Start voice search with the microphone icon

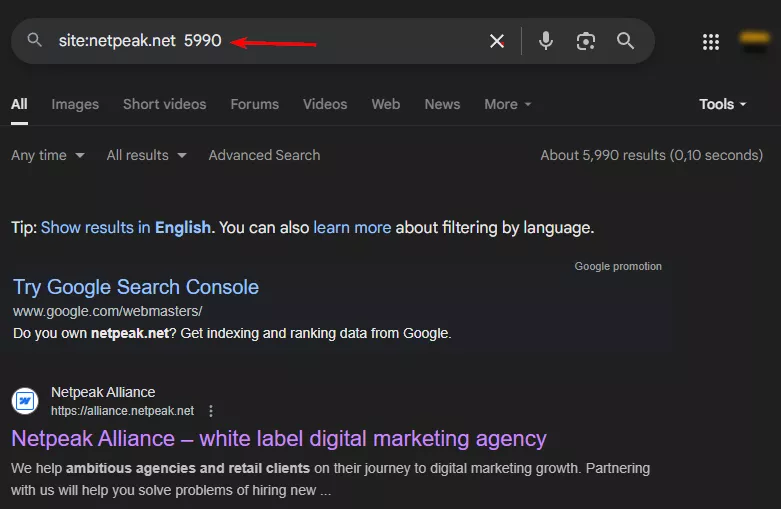tap(546, 41)
